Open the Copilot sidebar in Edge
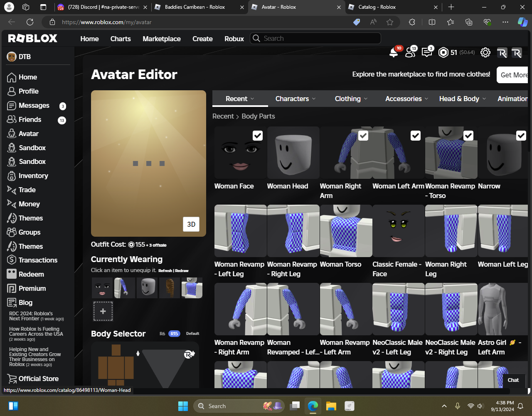532x416 pixels. click(x=522, y=22)
